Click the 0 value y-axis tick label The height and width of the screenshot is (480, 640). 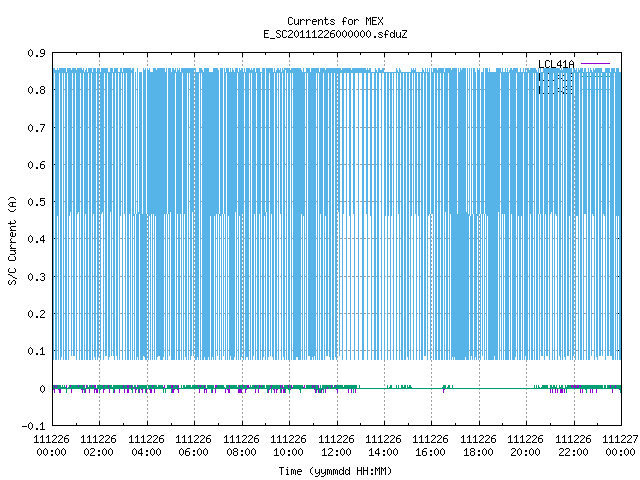click(42, 389)
